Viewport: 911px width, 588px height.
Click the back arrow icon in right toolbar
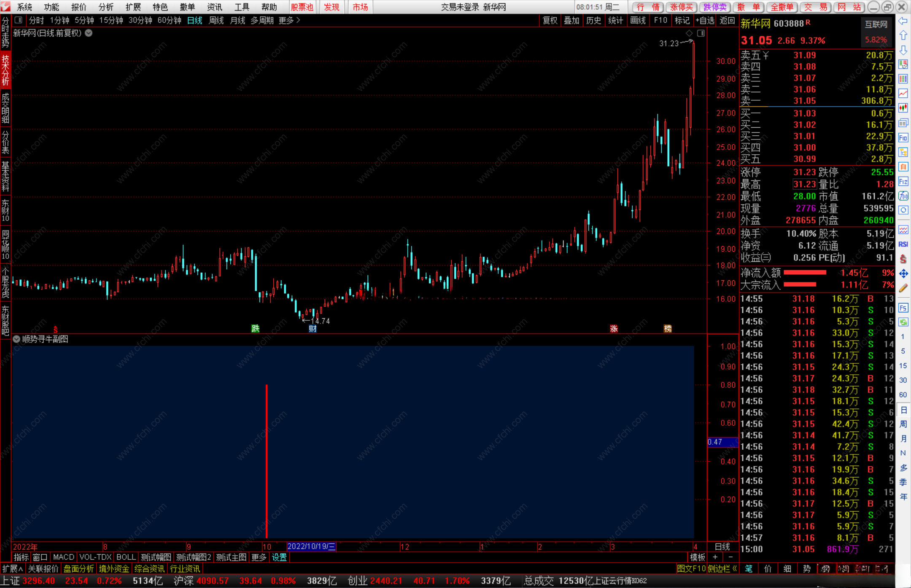pyautogui.click(x=903, y=21)
